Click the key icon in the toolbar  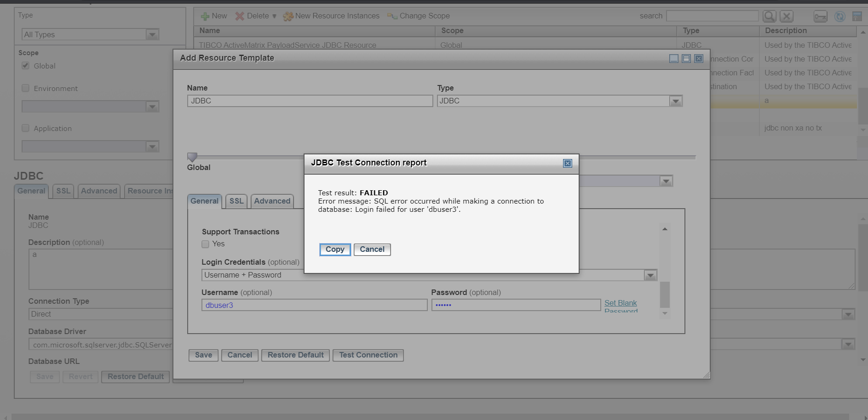click(x=820, y=17)
